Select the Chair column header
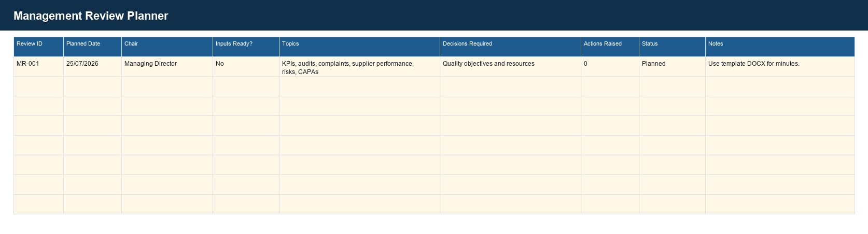Image resolution: width=868 pixels, height=234 pixels. tap(167, 47)
